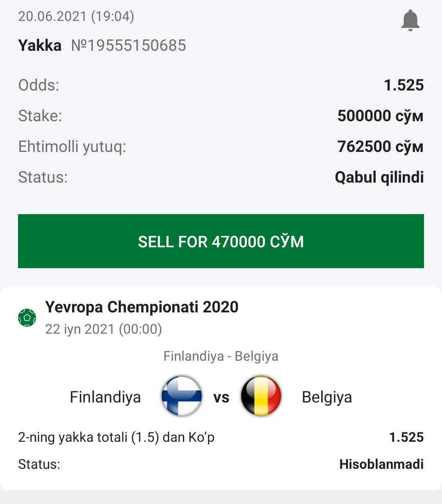Viewport: 442px width, 504px height.
Task: Tap the Hisoblanmadi status value
Action: [381, 464]
